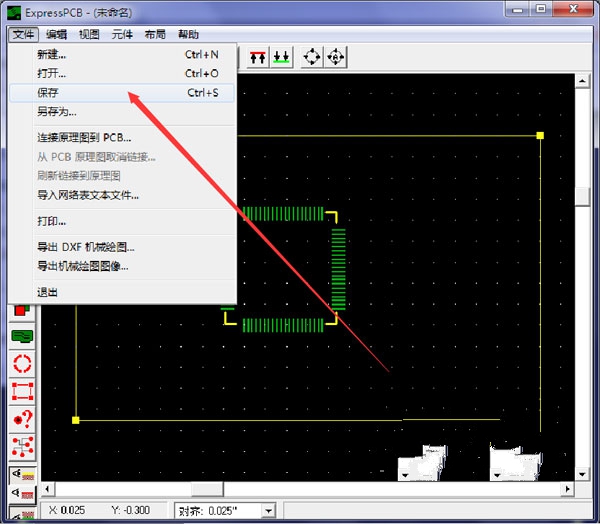Click the 对齐 0.025" snap value field
This screenshot has height=524, width=600.
[218, 511]
